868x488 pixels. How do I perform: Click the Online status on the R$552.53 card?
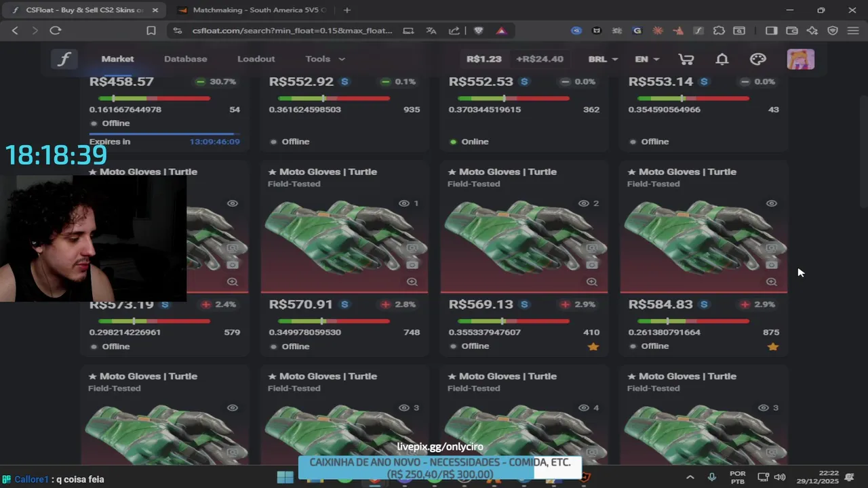pos(468,142)
